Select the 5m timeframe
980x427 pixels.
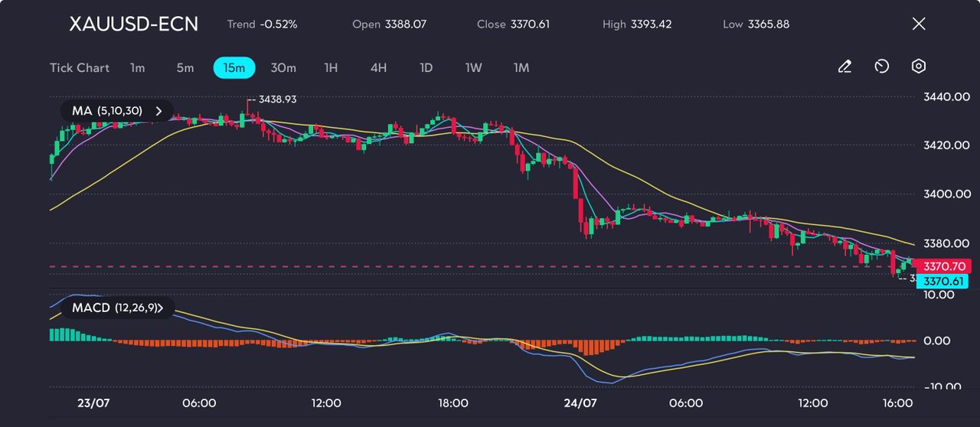pyautogui.click(x=185, y=68)
